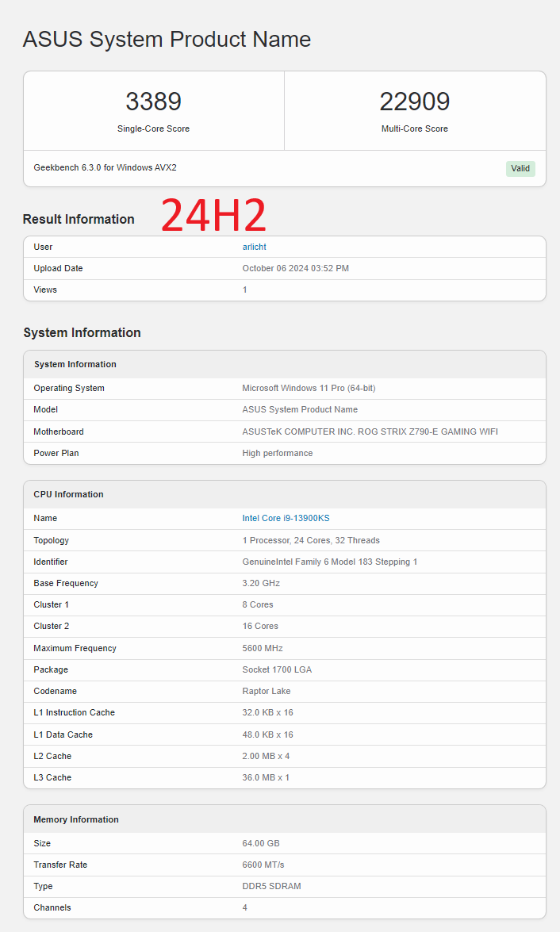The width and height of the screenshot is (560, 932).
Task: Click the CPU Information table header
Action: 284,494
